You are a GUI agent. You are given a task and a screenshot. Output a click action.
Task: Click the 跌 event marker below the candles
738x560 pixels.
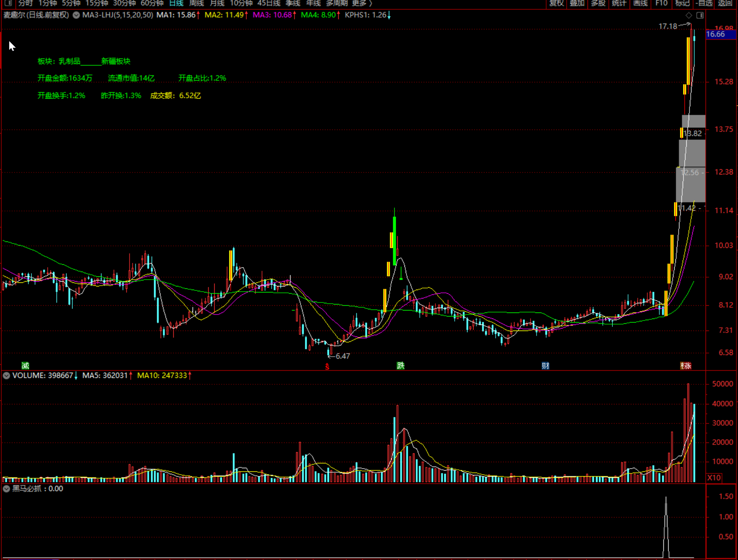[x=401, y=365]
